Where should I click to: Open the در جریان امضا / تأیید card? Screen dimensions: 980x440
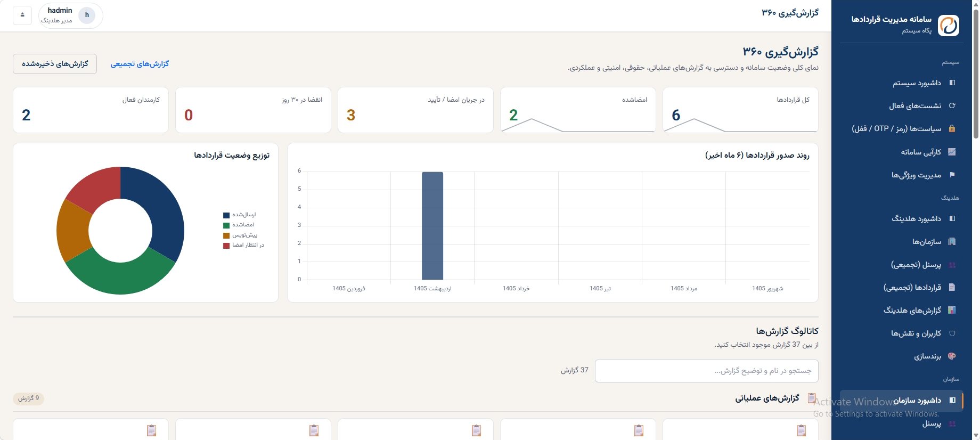[x=415, y=110]
